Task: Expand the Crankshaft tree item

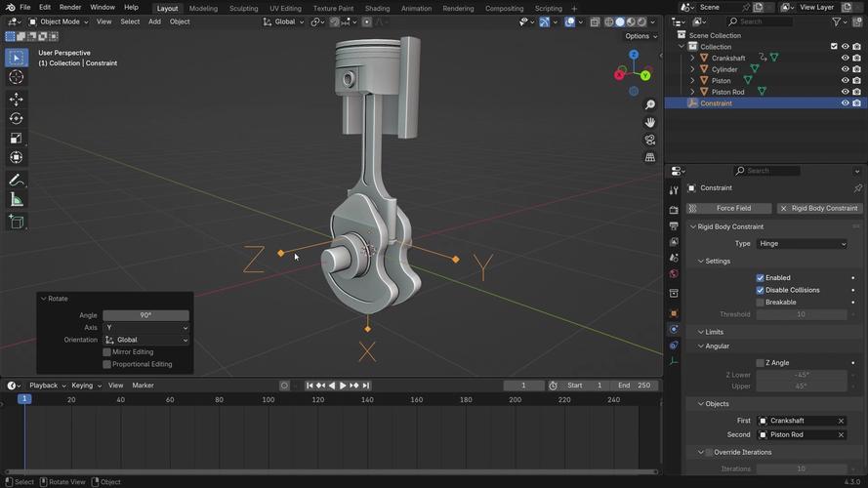Action: 692,58
